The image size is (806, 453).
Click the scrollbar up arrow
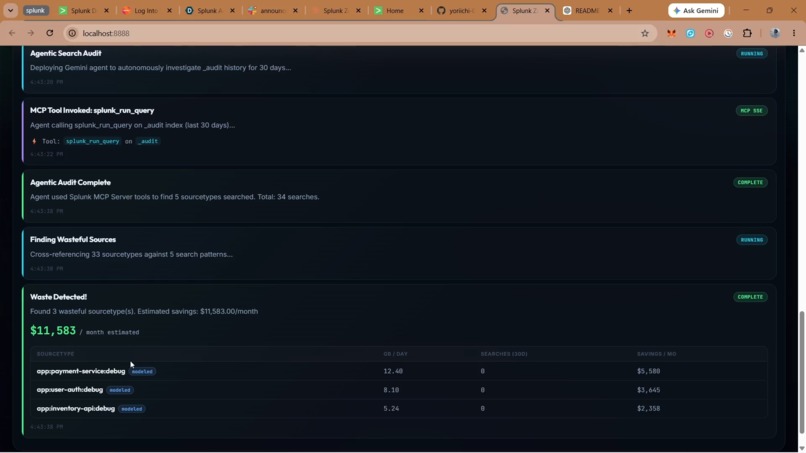(802, 50)
